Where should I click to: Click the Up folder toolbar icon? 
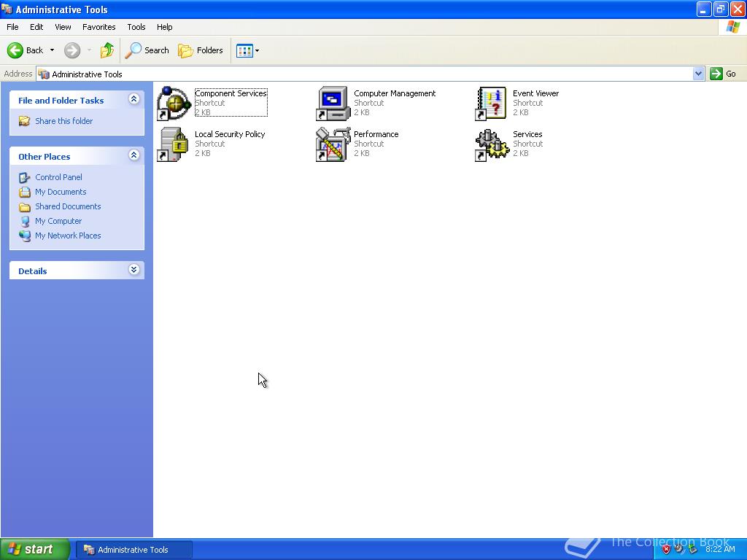pos(107,50)
